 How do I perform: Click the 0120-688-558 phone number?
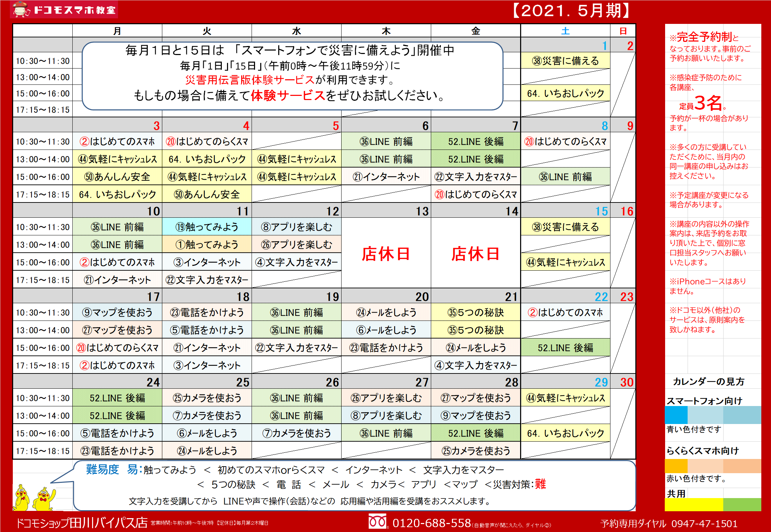(x=432, y=523)
